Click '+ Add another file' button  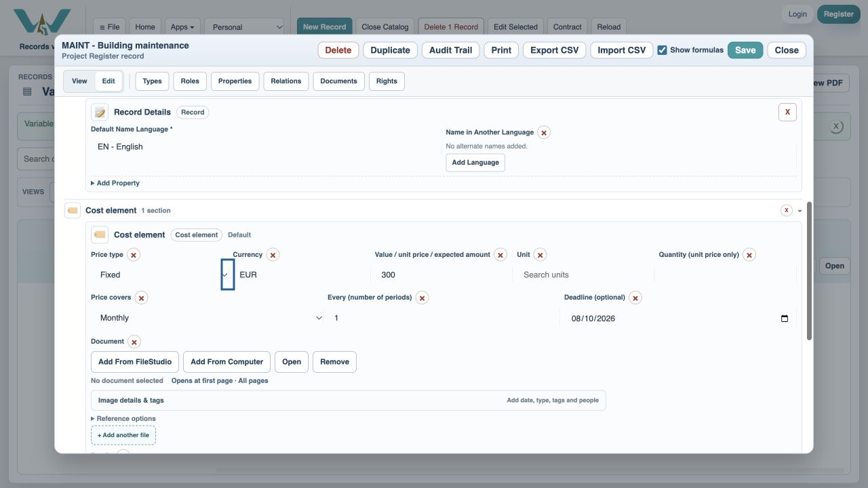tap(123, 435)
